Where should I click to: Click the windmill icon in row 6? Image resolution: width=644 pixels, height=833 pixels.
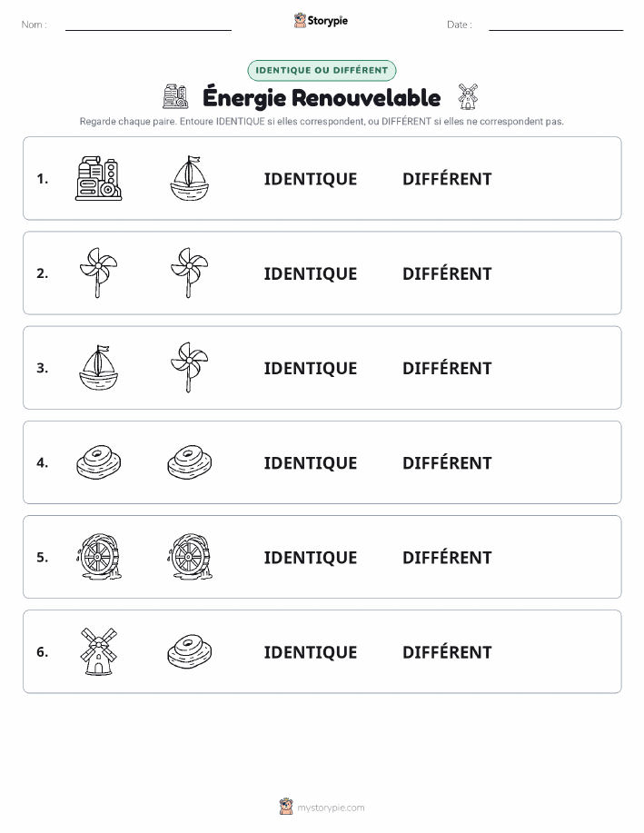(98, 651)
